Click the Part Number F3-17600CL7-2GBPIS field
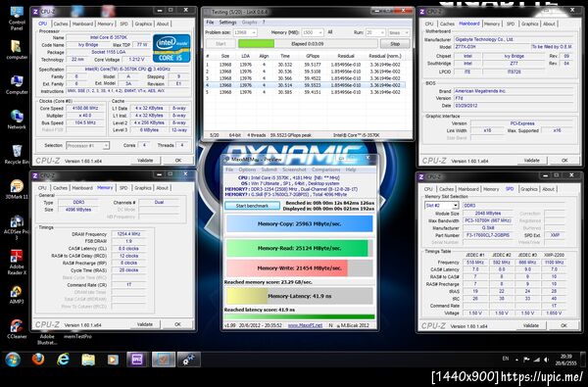This screenshot has width=588, height=387. pyautogui.click(x=487, y=235)
